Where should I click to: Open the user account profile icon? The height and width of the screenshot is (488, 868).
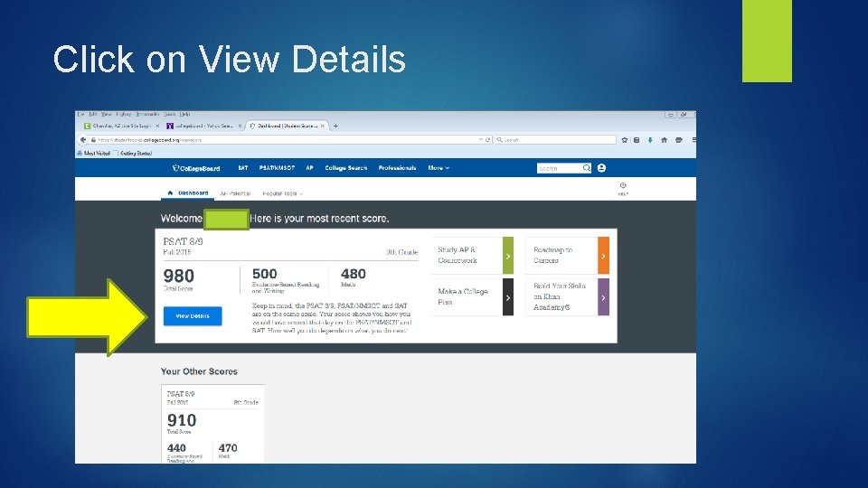pos(602,168)
